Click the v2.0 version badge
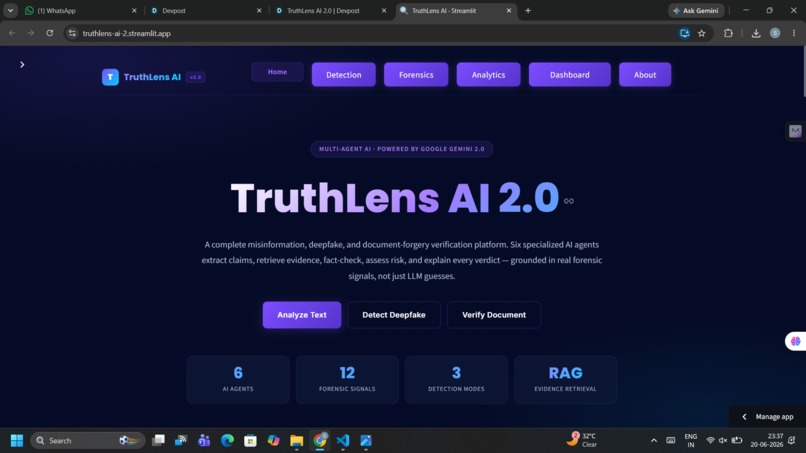Screen dimensions: 806x453 (x=195, y=77)
